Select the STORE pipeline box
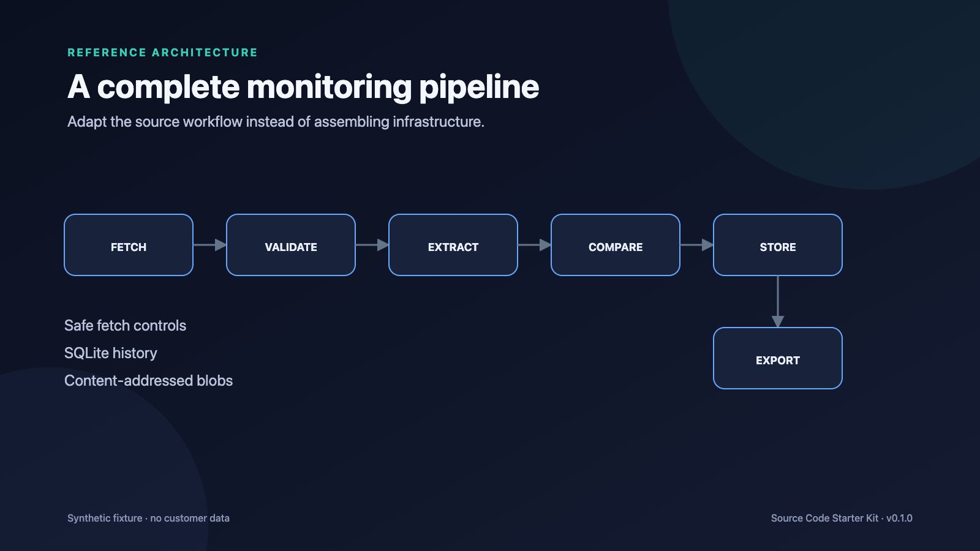The image size is (980, 551). [x=778, y=245]
